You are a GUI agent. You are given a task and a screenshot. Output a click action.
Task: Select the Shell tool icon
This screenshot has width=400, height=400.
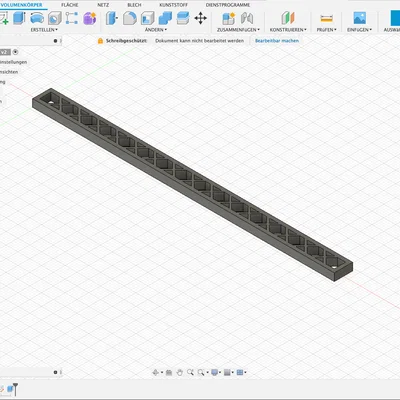[147, 18]
